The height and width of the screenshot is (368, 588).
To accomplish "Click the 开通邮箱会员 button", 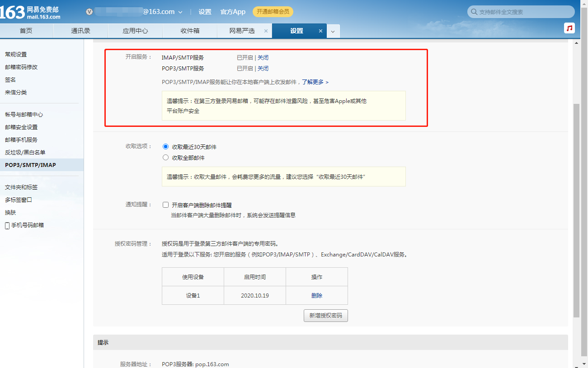I will pyautogui.click(x=273, y=12).
